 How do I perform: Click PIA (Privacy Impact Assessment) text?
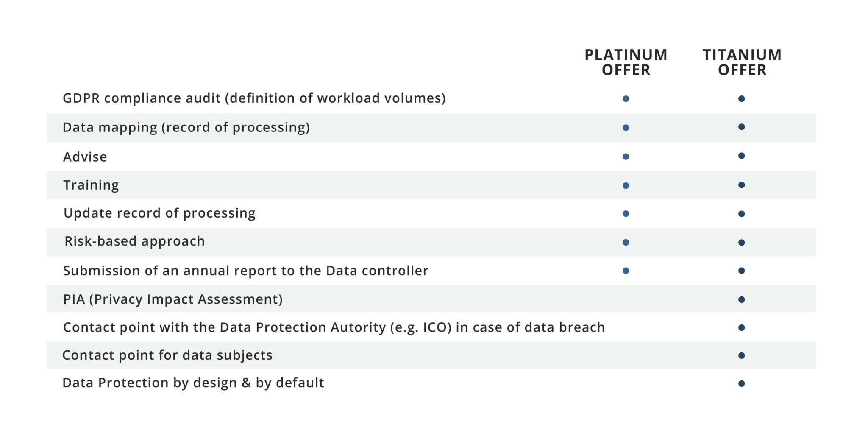(172, 299)
